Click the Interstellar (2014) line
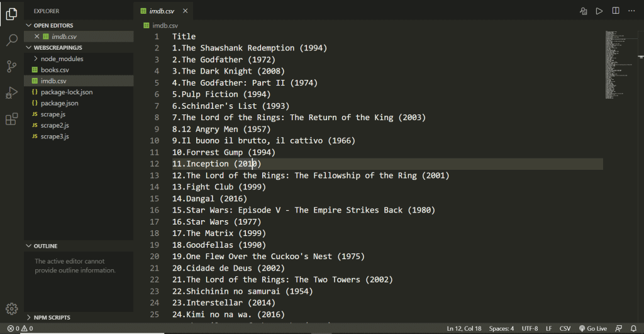Viewport: 644px width, 334px height. coord(224,303)
